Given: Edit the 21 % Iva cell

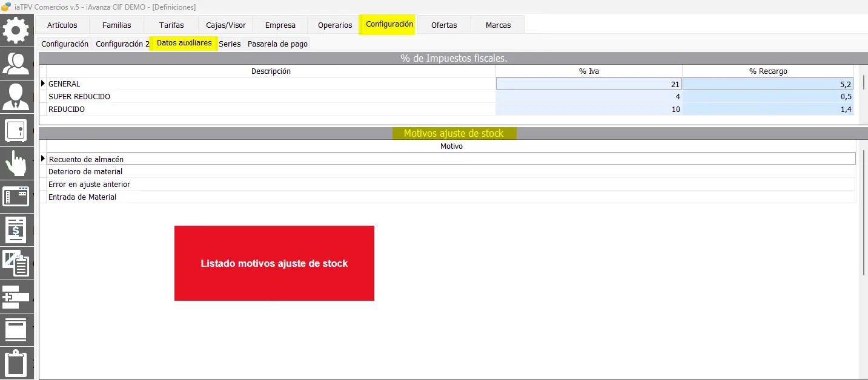Looking at the screenshot, I should click(589, 84).
